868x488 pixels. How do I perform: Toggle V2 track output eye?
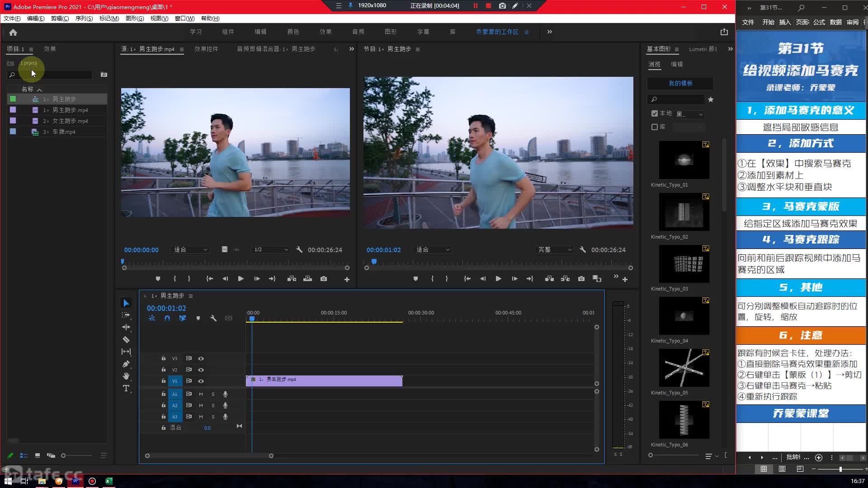pos(201,370)
